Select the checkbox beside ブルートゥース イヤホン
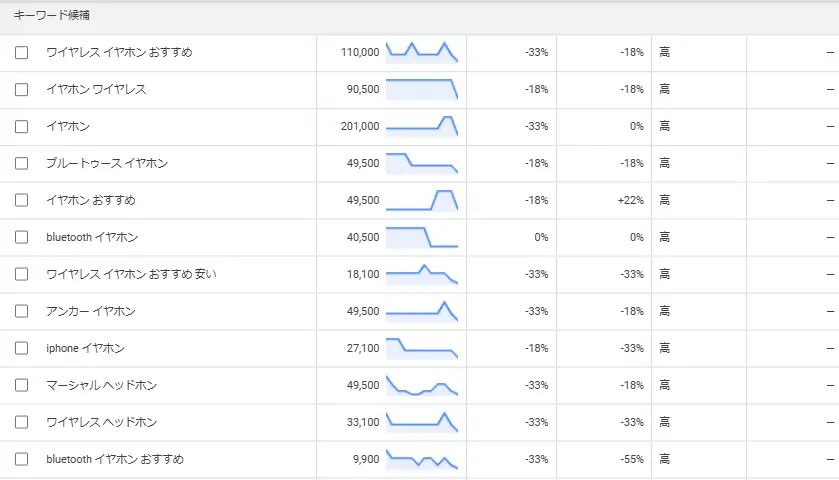Viewport: 839px width, 480px height. 22,164
